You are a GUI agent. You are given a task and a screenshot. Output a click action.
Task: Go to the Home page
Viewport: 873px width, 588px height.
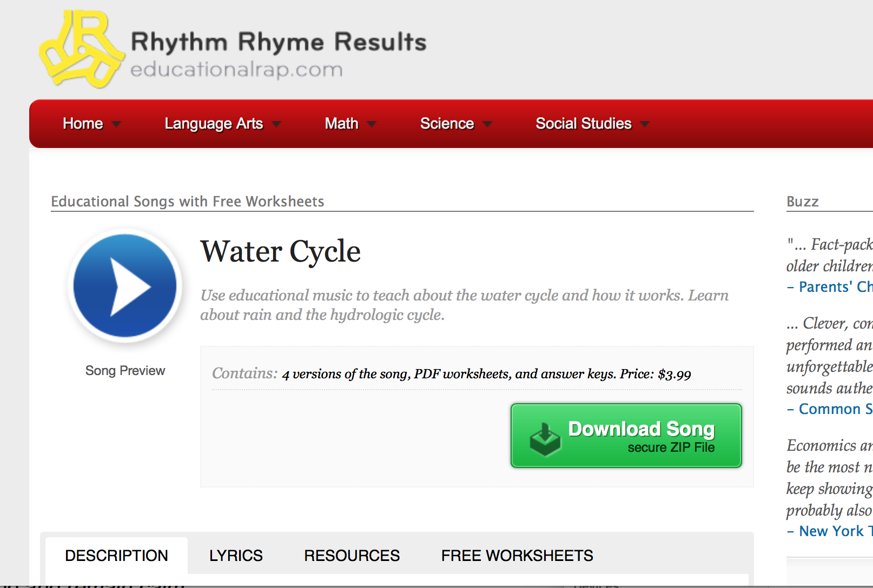83,124
